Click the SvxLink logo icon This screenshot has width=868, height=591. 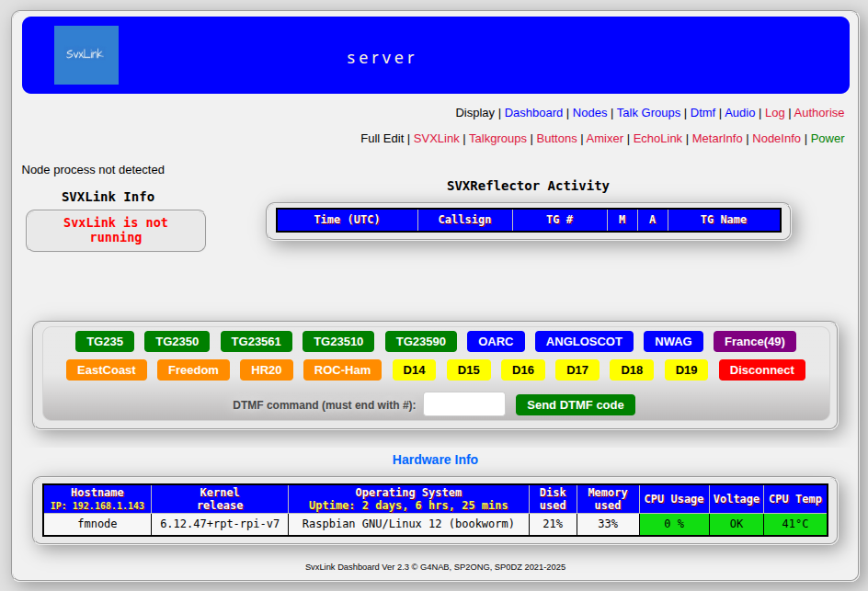click(86, 54)
